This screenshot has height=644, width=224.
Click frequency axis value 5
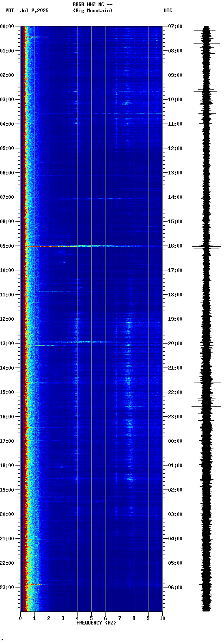click(x=91, y=618)
